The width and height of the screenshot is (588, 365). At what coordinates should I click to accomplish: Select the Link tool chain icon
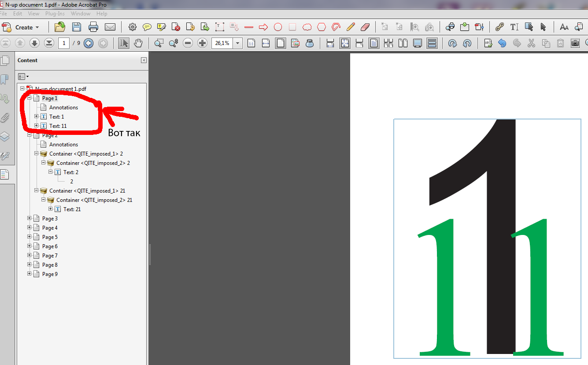coord(499,27)
